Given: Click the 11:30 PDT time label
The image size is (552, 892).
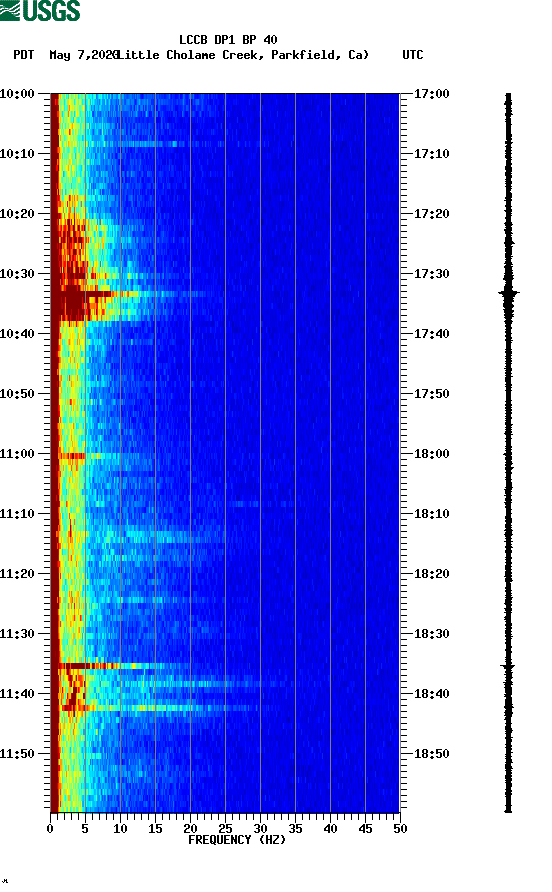Looking at the screenshot, I should [x=18, y=634].
